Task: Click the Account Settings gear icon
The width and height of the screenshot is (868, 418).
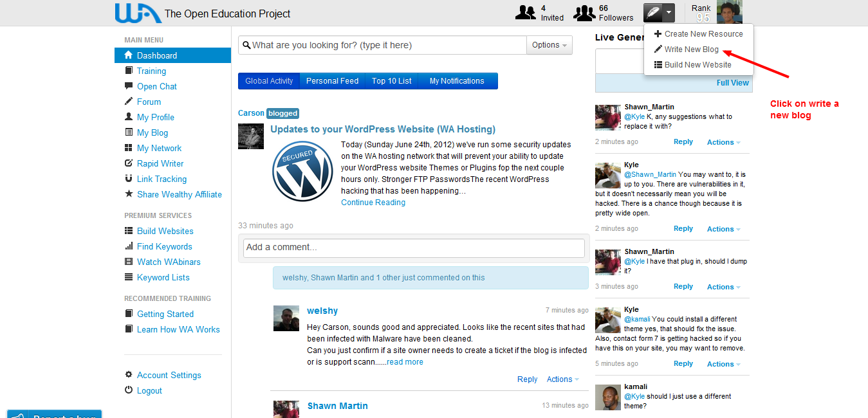Action: click(129, 375)
